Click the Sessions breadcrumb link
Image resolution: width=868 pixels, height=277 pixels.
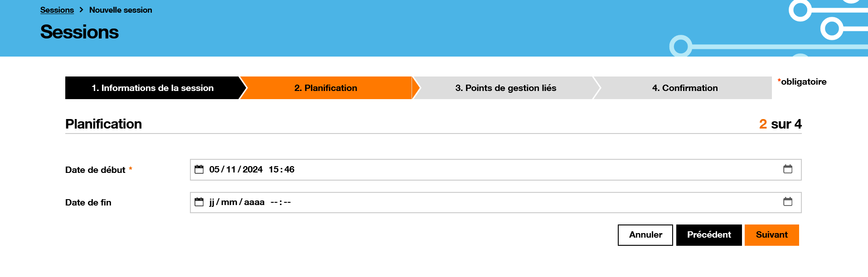(57, 10)
